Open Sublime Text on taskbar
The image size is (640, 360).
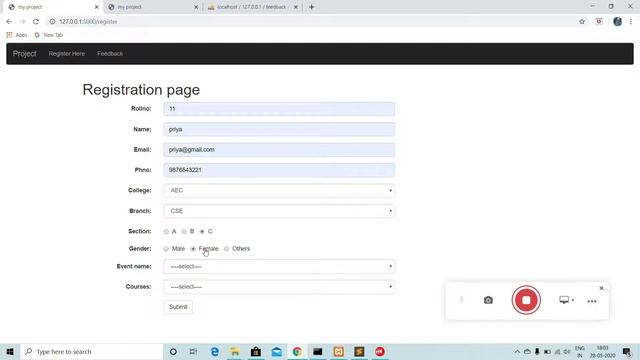(359, 351)
